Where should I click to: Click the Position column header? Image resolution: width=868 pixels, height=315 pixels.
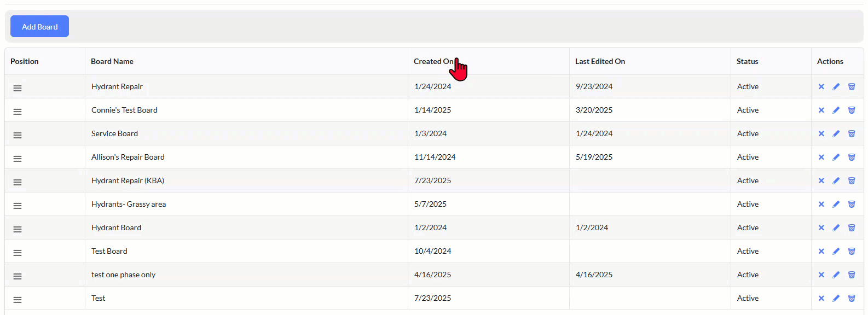pos(25,61)
